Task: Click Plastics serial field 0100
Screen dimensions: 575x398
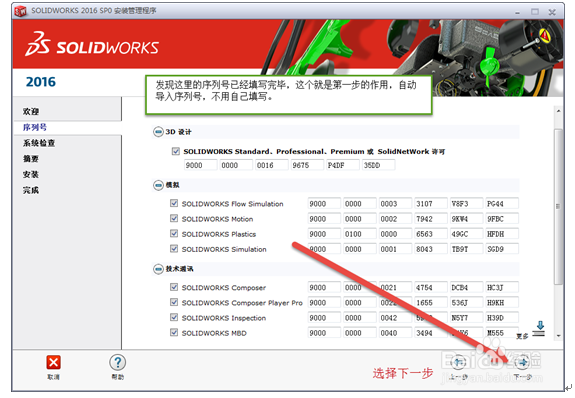Action: 360,234
